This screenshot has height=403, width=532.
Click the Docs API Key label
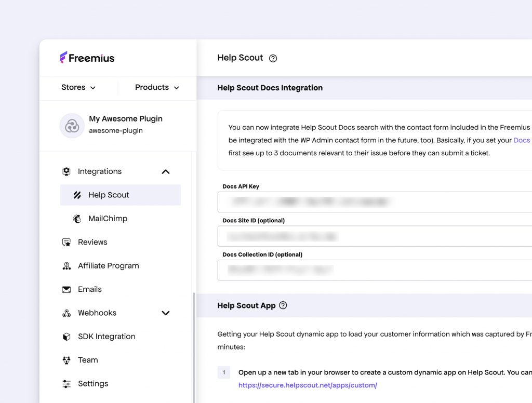click(x=241, y=186)
